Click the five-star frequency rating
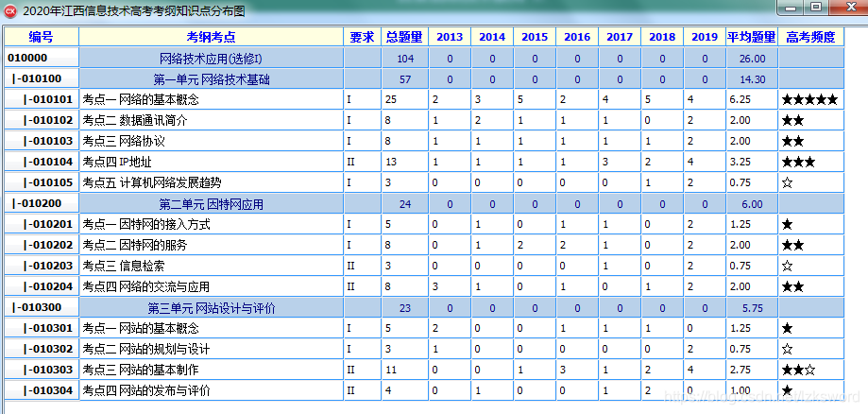868x414 pixels. [x=811, y=100]
